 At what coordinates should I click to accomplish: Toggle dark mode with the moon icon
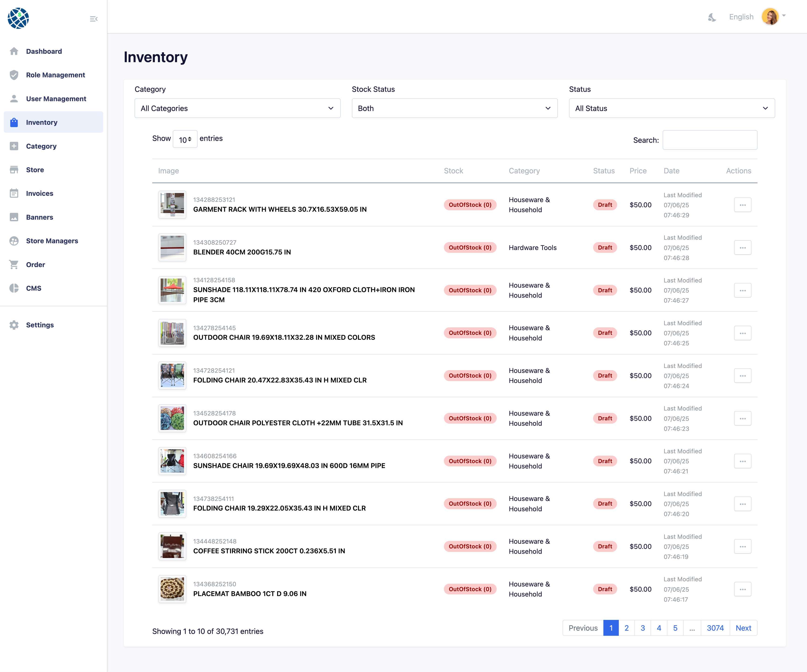pyautogui.click(x=712, y=17)
